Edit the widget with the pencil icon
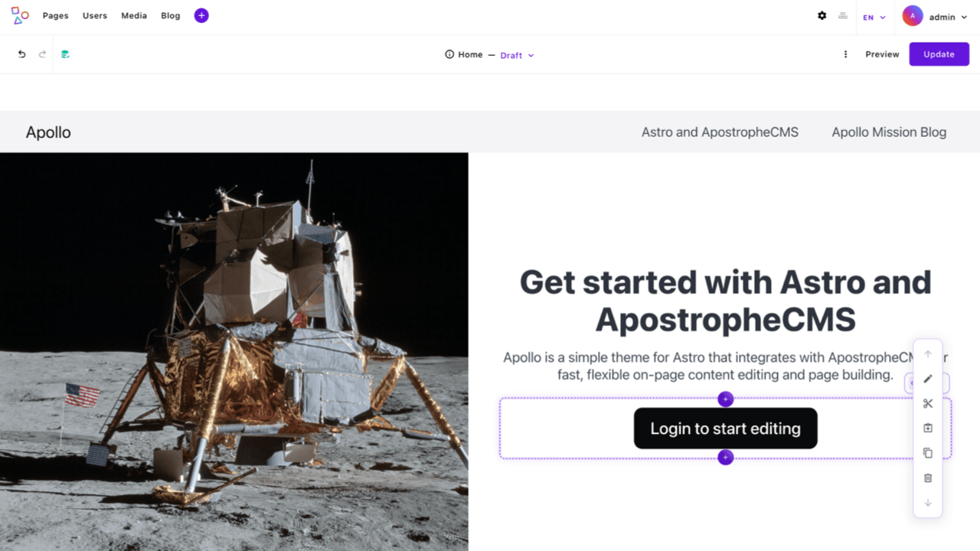The image size is (980, 551). tap(928, 379)
